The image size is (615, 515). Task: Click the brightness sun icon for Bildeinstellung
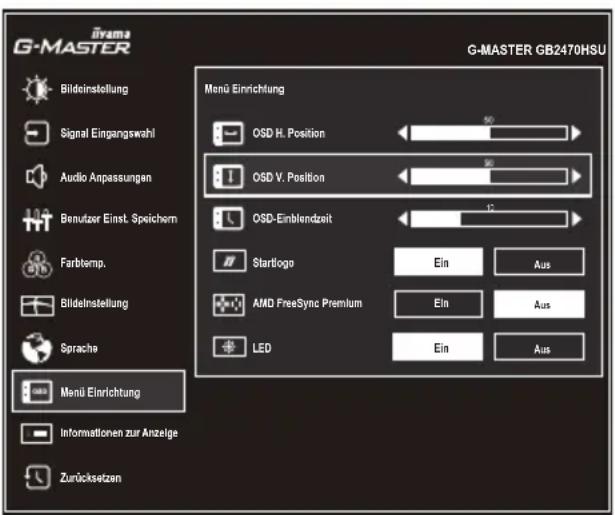[x=36, y=89]
